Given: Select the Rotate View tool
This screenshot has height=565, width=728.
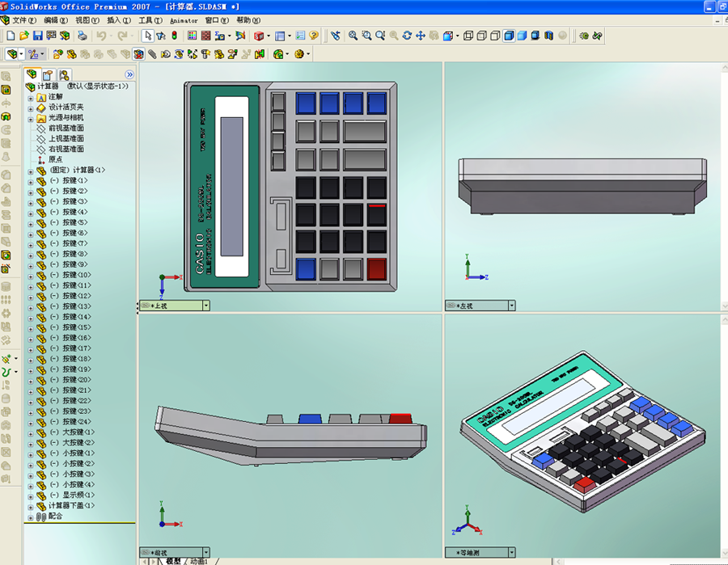Looking at the screenshot, I should point(407,36).
